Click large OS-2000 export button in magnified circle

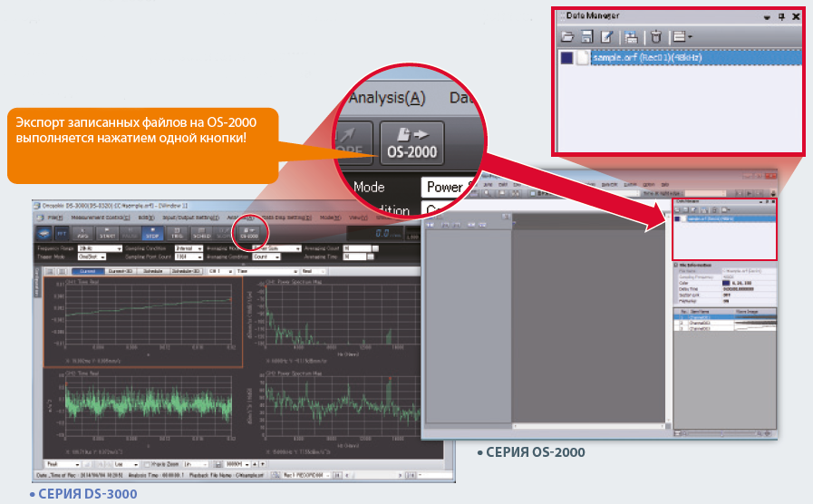(x=411, y=143)
